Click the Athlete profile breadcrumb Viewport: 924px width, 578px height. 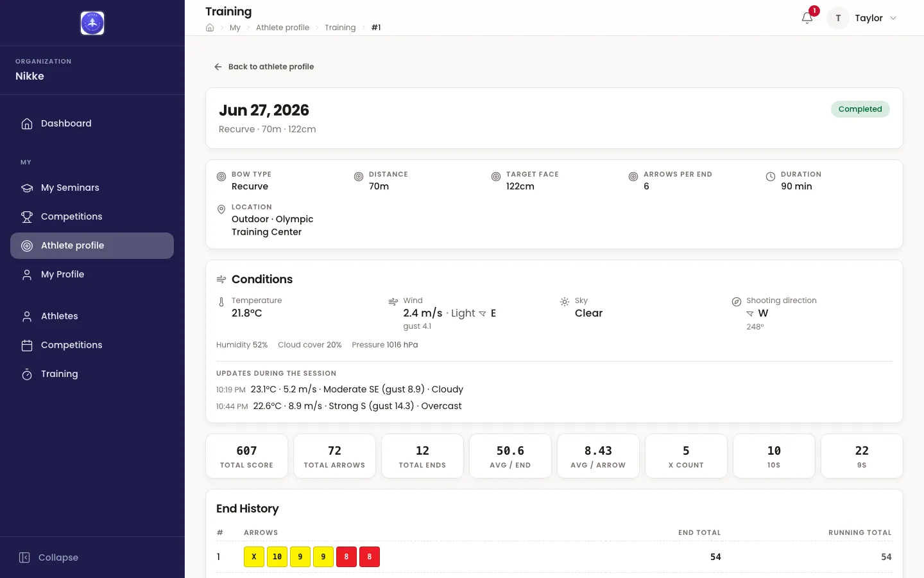(x=282, y=28)
